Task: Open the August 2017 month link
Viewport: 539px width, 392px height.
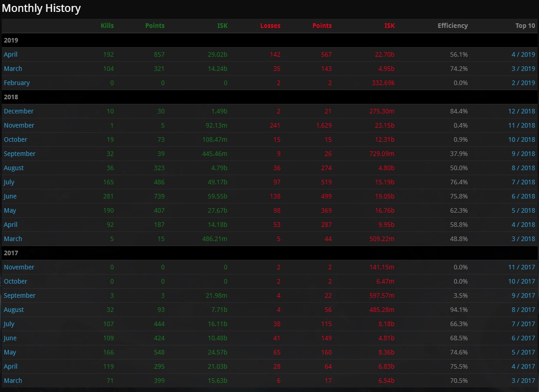Action: (14, 310)
